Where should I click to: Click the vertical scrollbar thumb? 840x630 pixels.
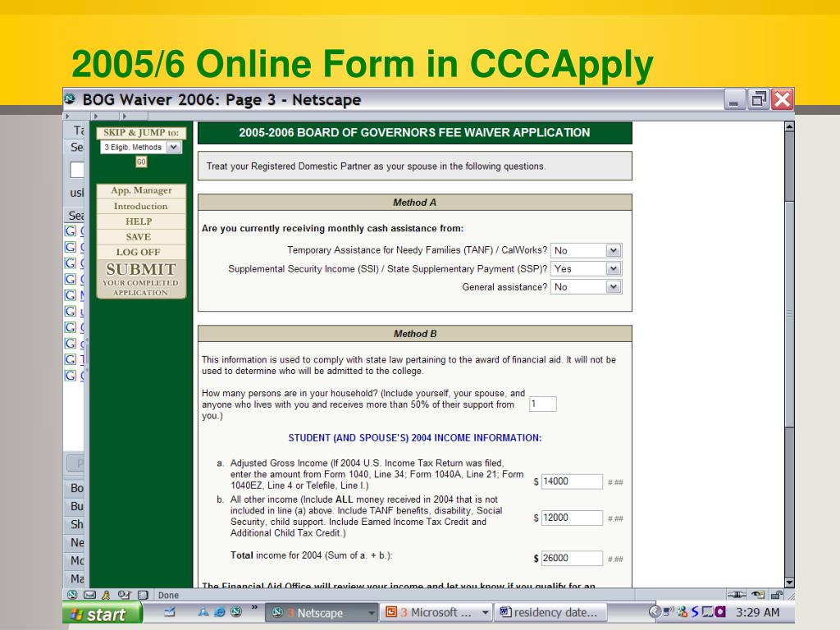tap(789, 313)
